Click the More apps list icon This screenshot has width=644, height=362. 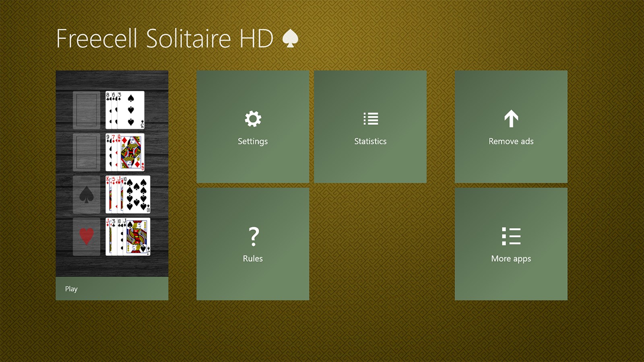point(511,237)
